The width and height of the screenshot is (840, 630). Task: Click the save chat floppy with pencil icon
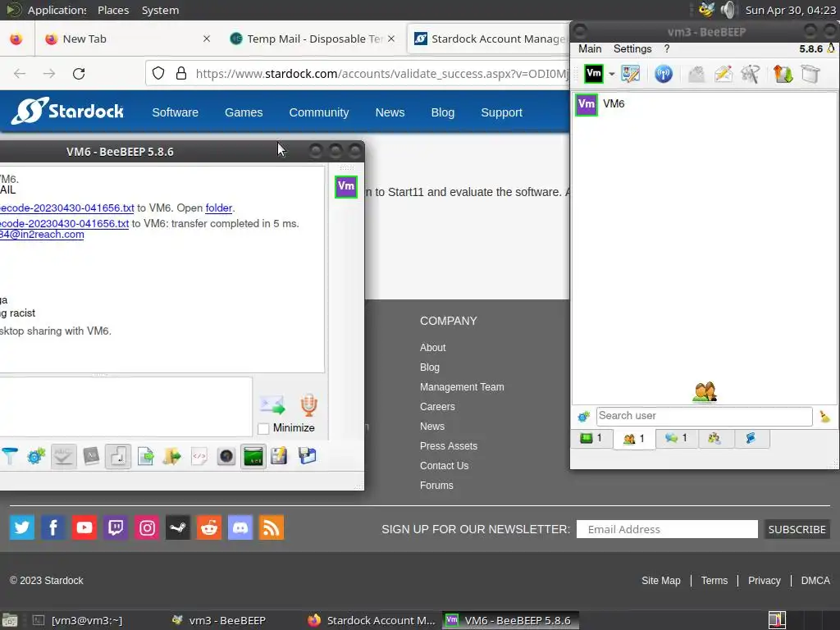(x=279, y=456)
